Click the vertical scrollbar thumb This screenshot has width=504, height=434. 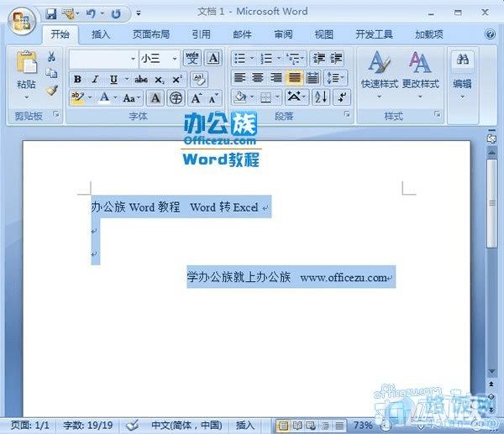click(491, 203)
